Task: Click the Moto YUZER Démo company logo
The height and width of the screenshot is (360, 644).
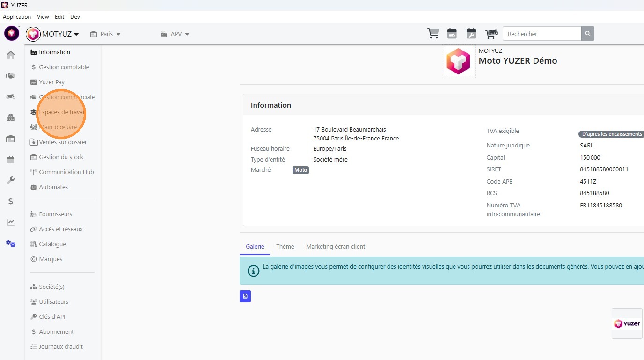Action: [458, 61]
